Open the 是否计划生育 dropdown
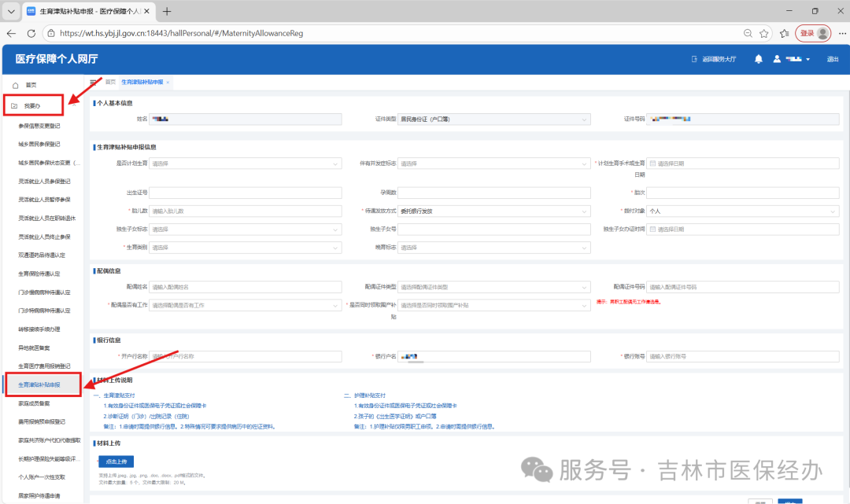This screenshot has height=504, width=850. (245, 164)
